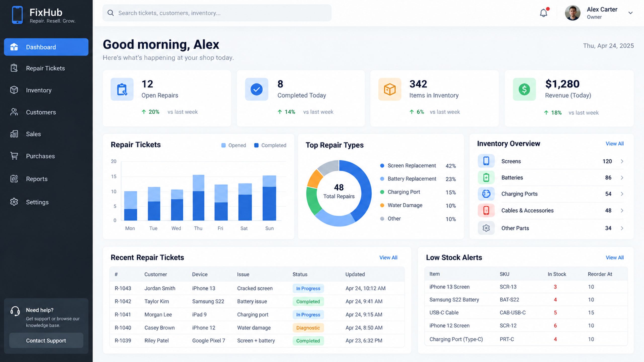Expand the Screens inventory row chevron
This screenshot has height=362, width=644.
pos(622,161)
